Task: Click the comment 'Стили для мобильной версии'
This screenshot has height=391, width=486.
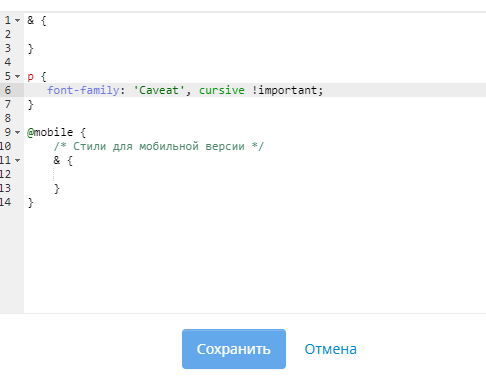Action: click(159, 146)
